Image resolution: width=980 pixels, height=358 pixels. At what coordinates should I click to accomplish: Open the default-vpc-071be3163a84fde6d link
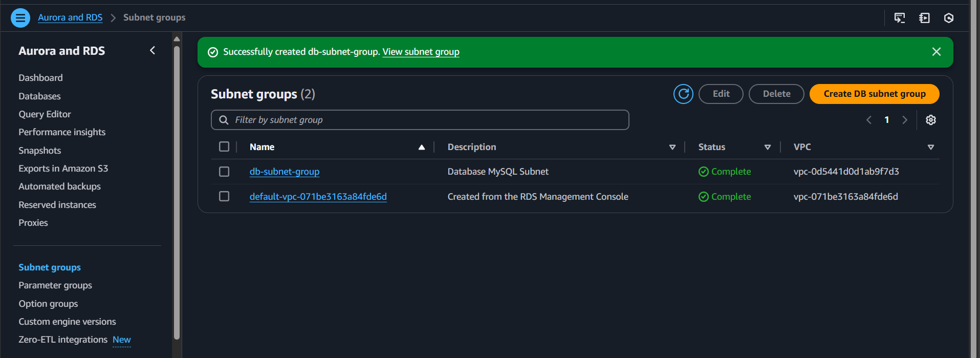coord(318,197)
